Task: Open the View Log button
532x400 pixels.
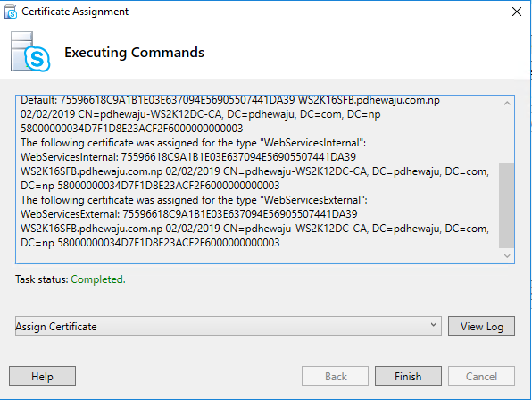Action: [x=481, y=326]
